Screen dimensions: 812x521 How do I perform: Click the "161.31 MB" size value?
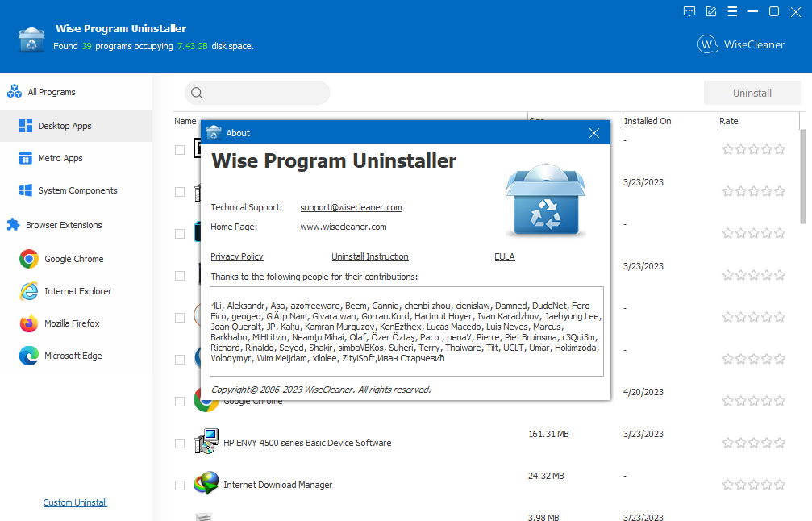click(x=548, y=434)
